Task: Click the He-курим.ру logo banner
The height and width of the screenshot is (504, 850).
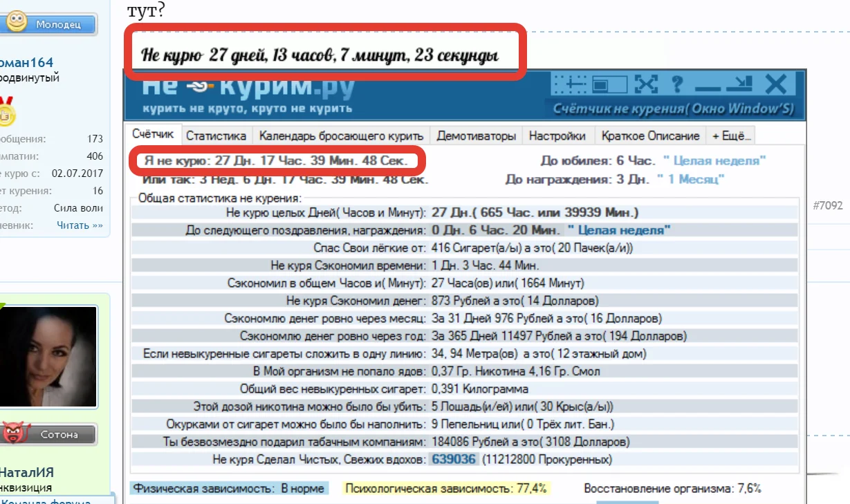Action: 249,96
